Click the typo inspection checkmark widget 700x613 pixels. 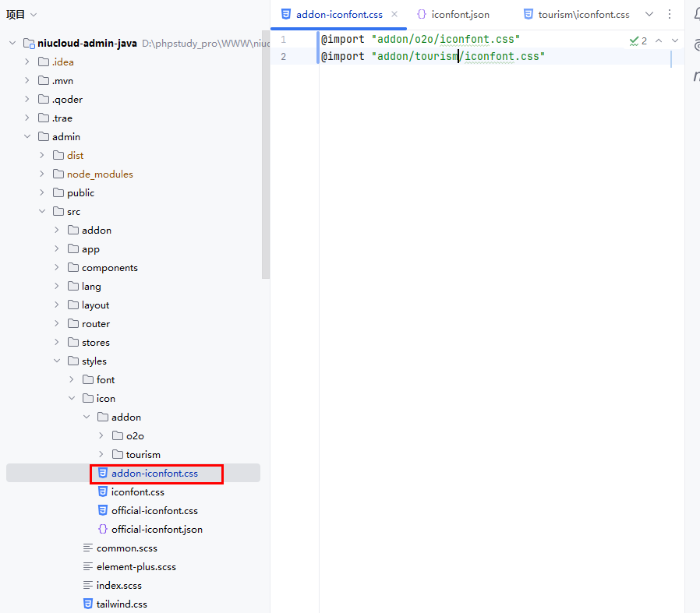tap(638, 41)
